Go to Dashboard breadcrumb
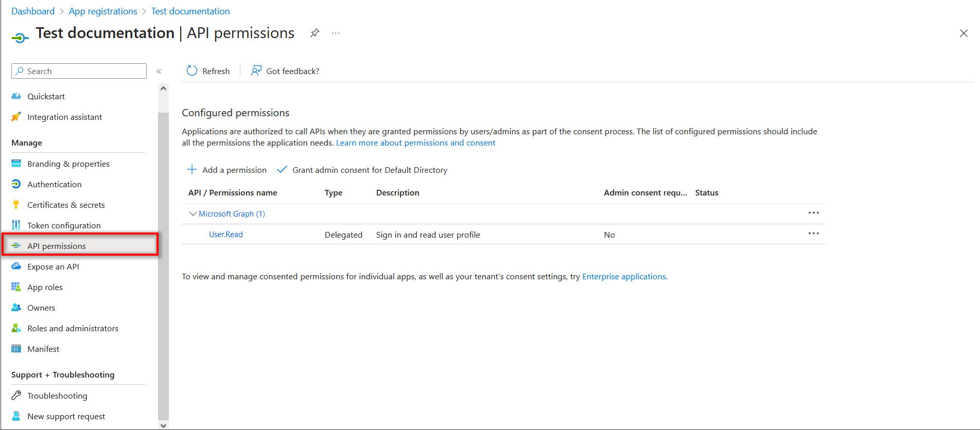This screenshot has width=980, height=430. (x=33, y=11)
